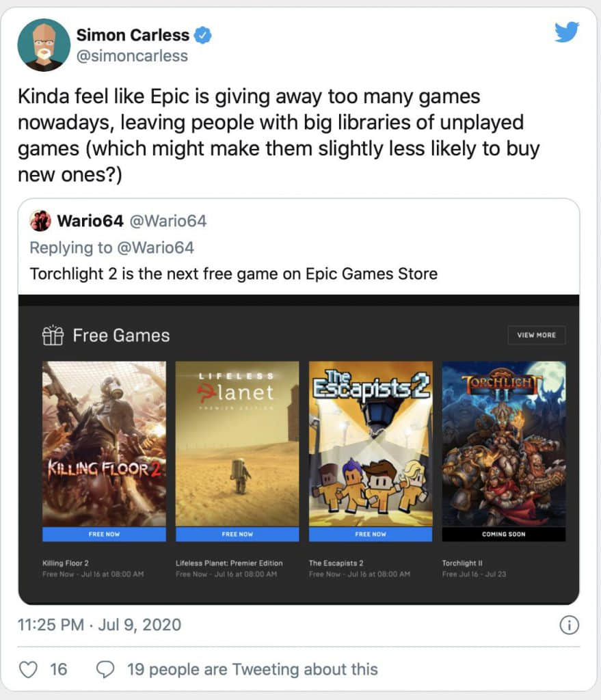Select the Killing Floor 2 cover art

[x=104, y=444]
